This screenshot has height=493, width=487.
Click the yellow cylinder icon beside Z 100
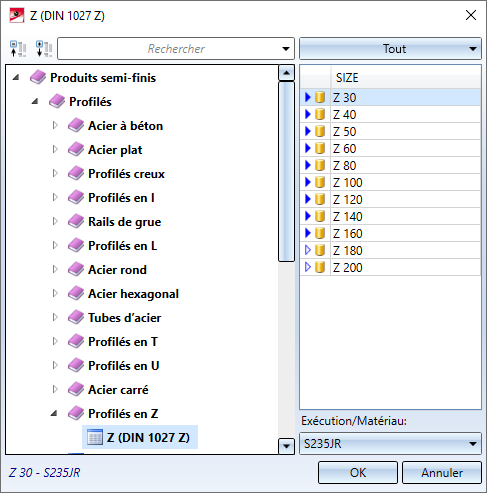tap(320, 182)
